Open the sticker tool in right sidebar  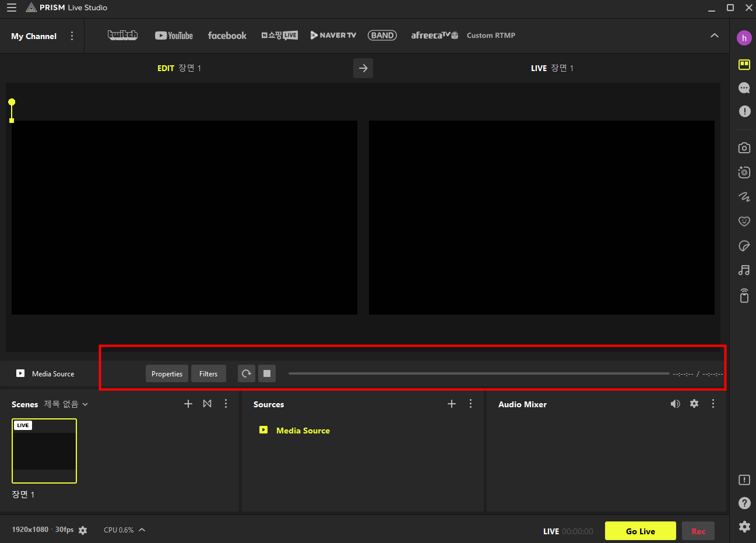(744, 246)
